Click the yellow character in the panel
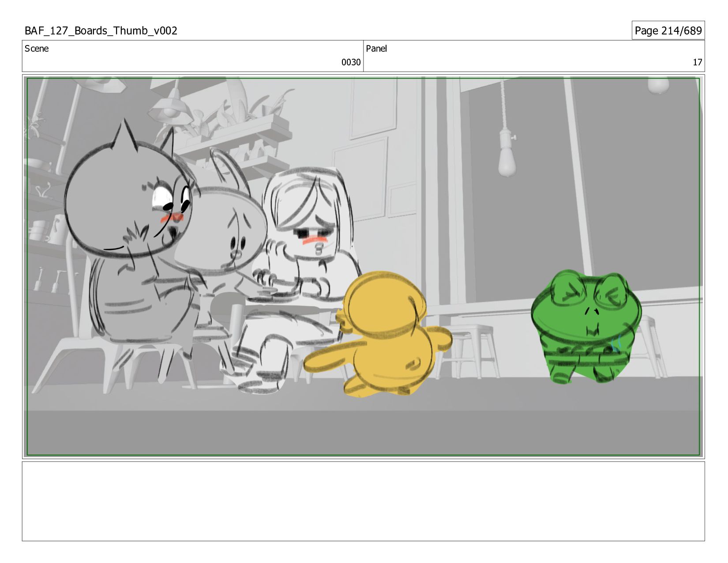The height and width of the screenshot is (563, 728). pos(379,334)
